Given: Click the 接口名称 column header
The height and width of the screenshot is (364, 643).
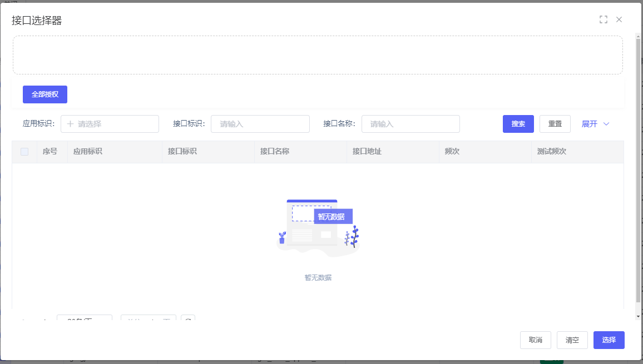Looking at the screenshot, I should click(274, 152).
